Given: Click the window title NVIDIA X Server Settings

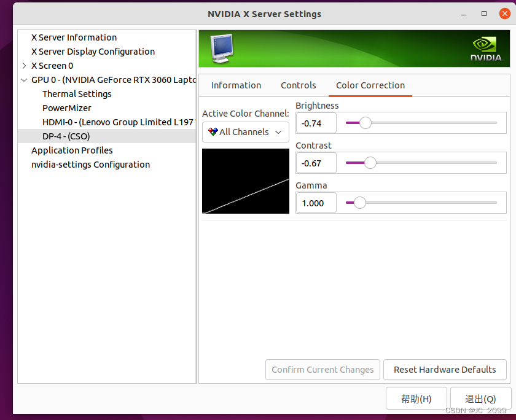Looking at the screenshot, I should tap(264, 14).
